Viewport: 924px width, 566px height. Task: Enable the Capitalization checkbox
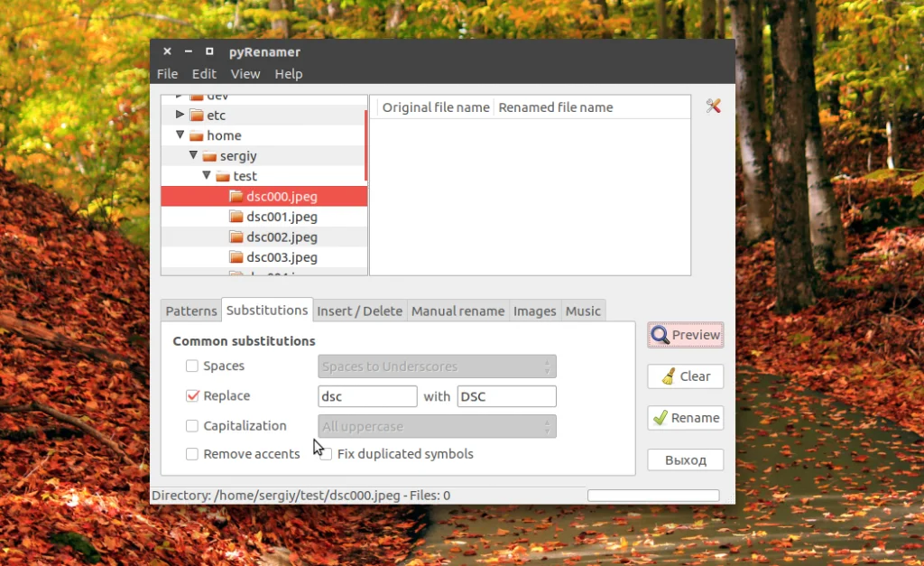pyautogui.click(x=192, y=426)
